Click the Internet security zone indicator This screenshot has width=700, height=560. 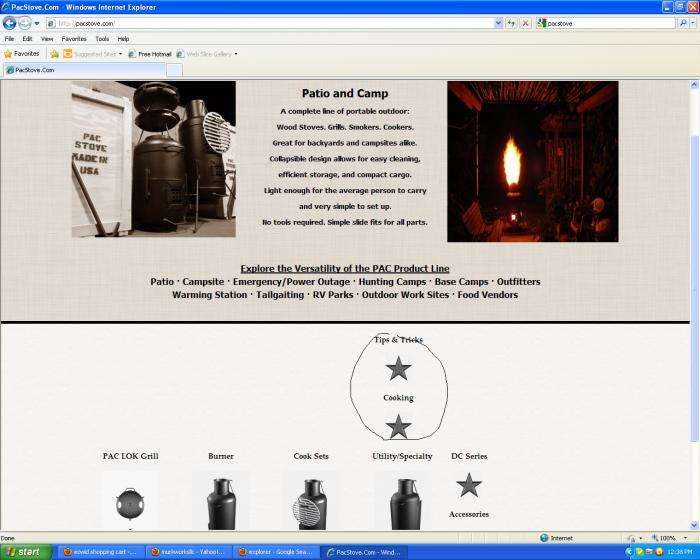pyautogui.click(x=556, y=538)
